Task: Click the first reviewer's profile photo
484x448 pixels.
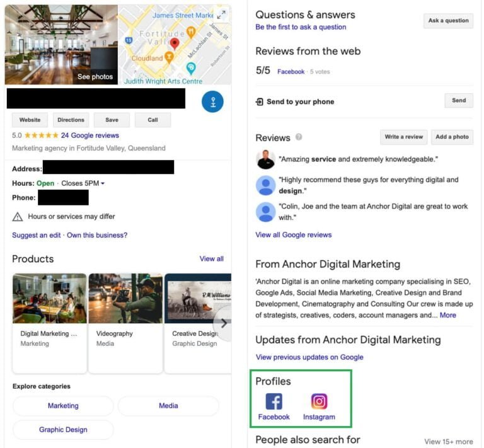Action: [x=265, y=159]
